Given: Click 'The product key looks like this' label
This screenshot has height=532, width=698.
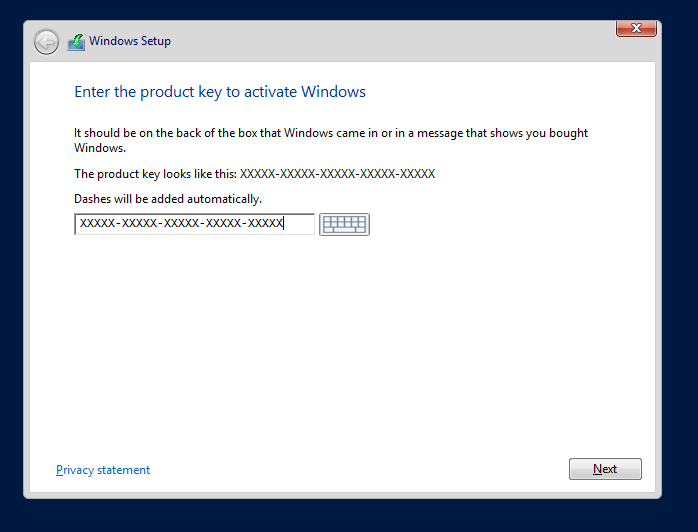Looking at the screenshot, I should [x=155, y=173].
